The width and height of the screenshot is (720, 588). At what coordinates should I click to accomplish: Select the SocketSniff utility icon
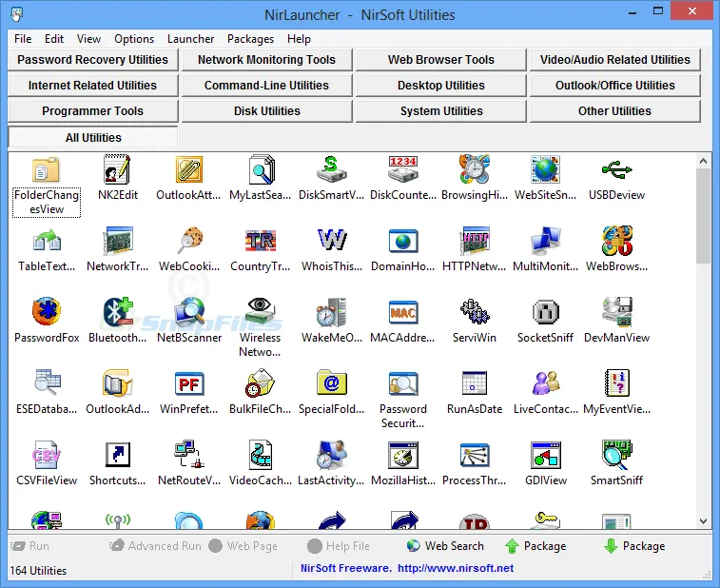point(546,312)
